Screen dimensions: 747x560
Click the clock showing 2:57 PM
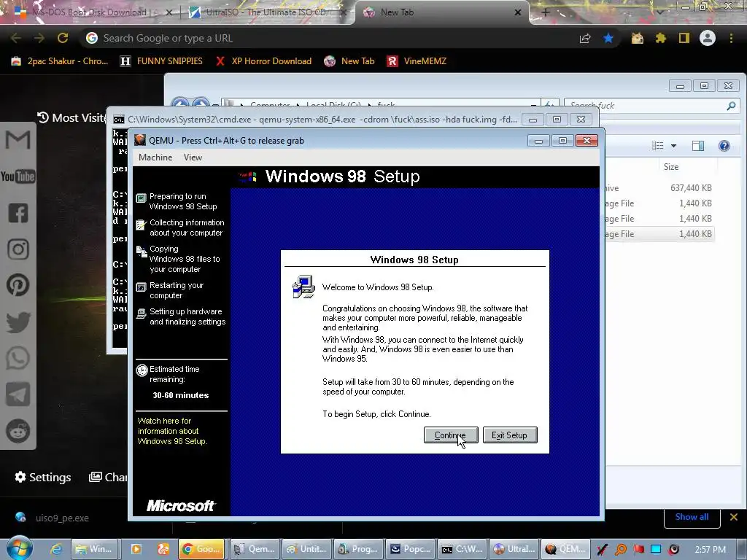pos(711,550)
